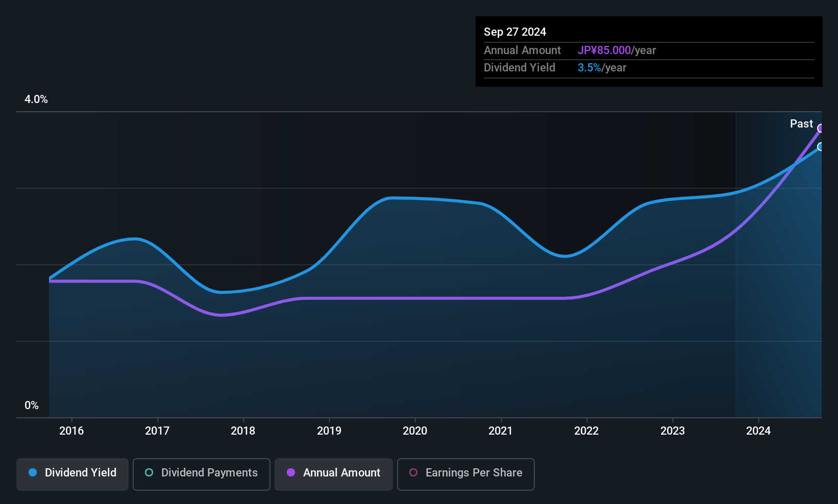Click the 4.0% y-axis label
Viewport: 838px width, 504px height.
(x=36, y=99)
